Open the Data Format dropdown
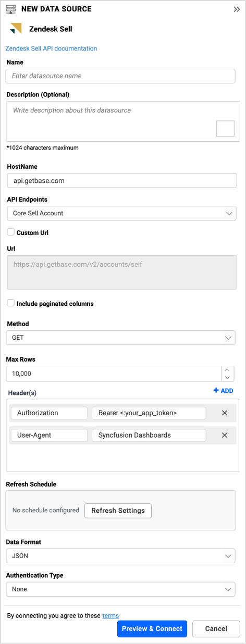Viewport: 246px width, 644px height. point(120,556)
